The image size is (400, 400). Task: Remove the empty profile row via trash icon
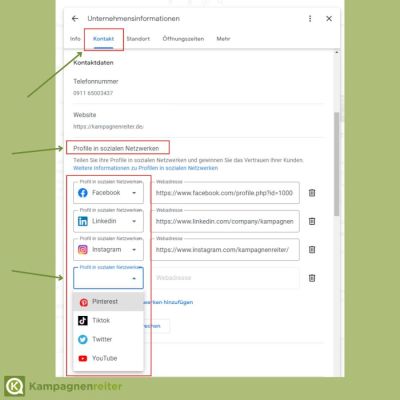(x=312, y=278)
